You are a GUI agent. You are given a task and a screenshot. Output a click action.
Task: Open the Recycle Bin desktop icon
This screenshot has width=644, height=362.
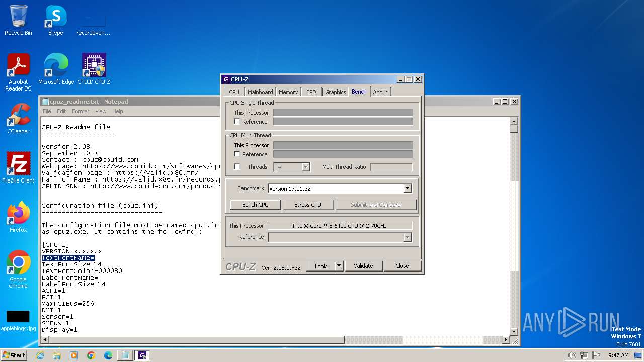coord(18,20)
